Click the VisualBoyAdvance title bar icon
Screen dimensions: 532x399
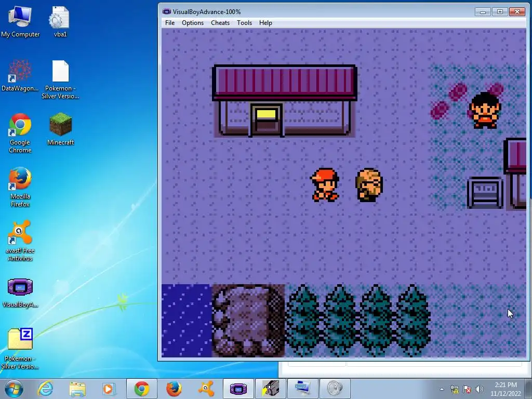tap(167, 11)
